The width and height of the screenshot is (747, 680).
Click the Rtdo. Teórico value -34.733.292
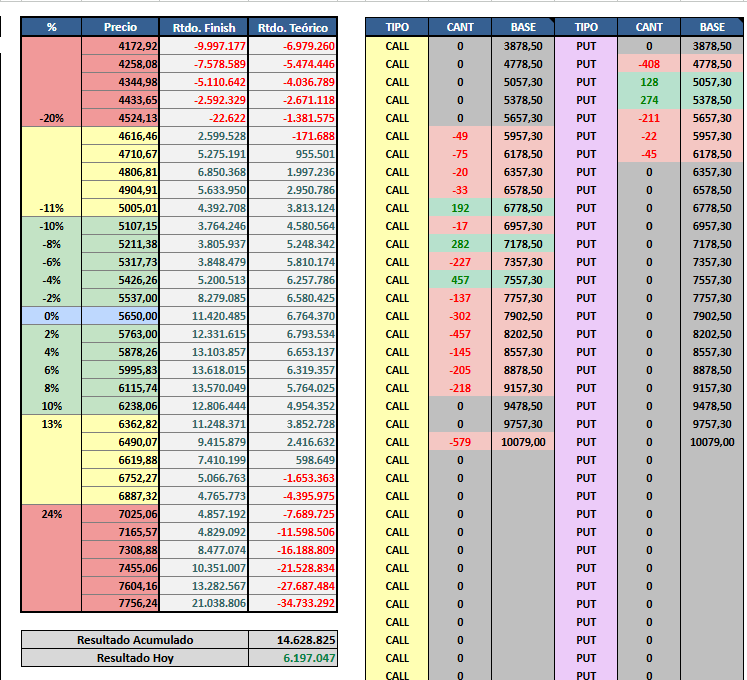click(293, 603)
